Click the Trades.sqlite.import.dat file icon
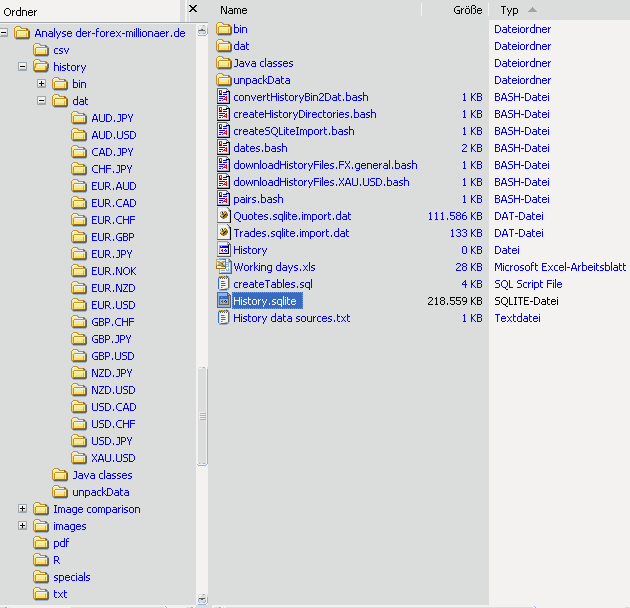 (x=223, y=233)
